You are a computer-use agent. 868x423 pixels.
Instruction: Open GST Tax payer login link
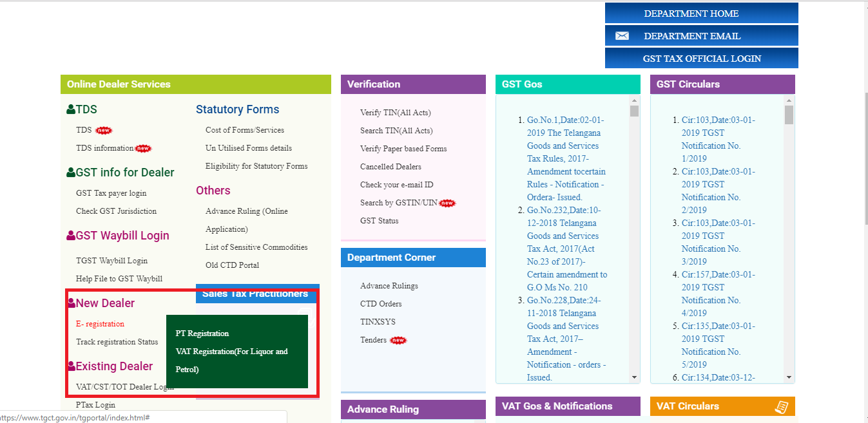[x=111, y=193]
